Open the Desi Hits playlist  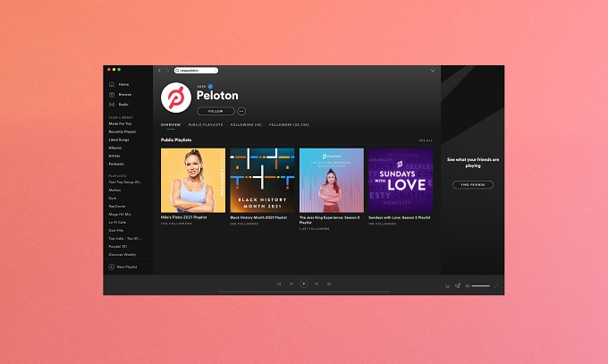(x=116, y=231)
